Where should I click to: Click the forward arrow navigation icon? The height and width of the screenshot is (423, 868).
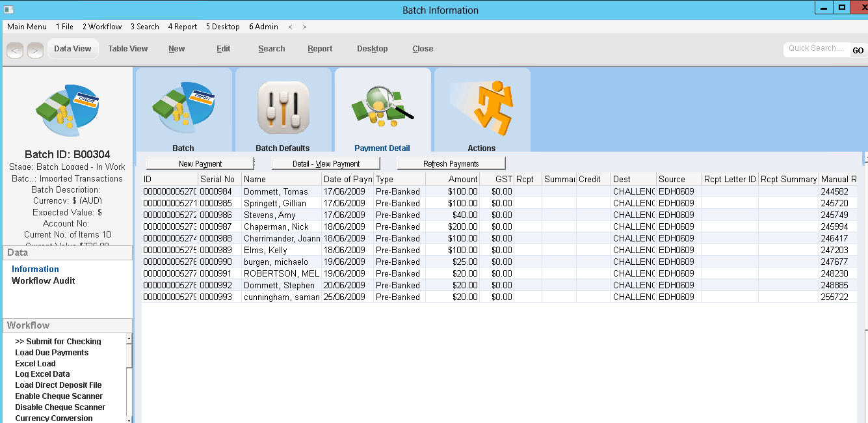(x=35, y=50)
